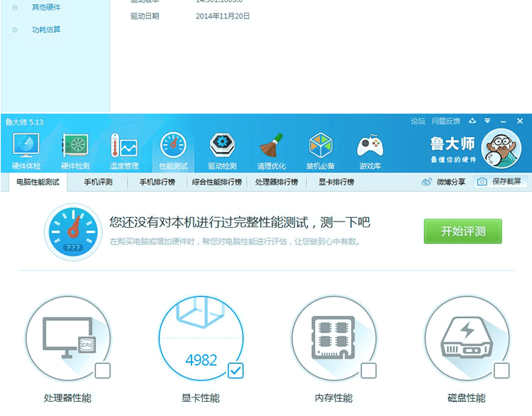This screenshot has height=416, width=532.
Task: Click bullet icon beside 其他硬件
Action: point(15,8)
